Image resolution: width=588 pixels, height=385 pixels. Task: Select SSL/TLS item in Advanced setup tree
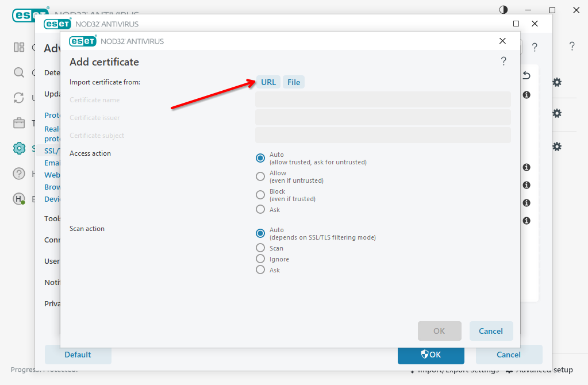[x=52, y=151]
